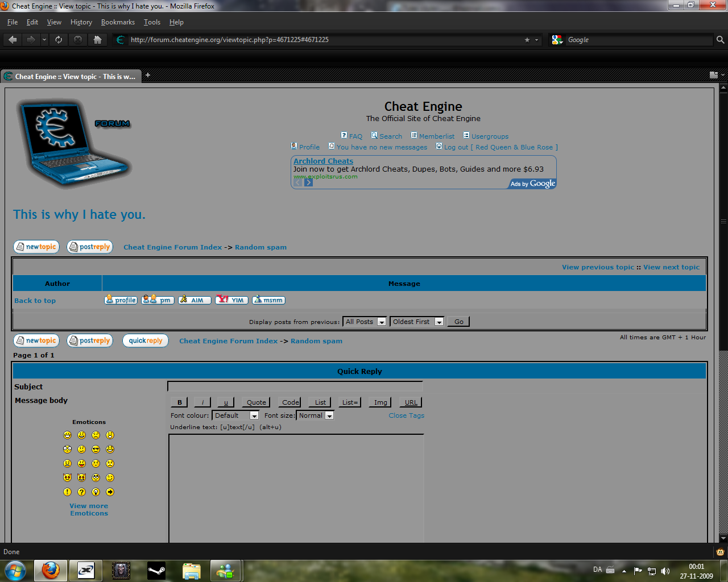The height and width of the screenshot is (582, 728).
Task: Click the quick reply button
Action: click(x=146, y=340)
